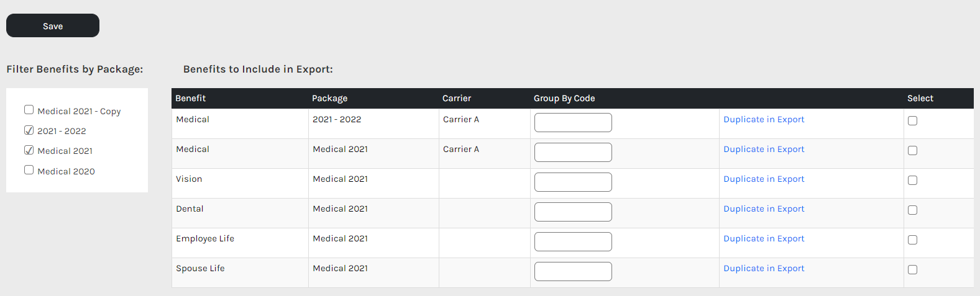
Task: Duplicate the Employee Life benefit in export
Action: point(764,239)
